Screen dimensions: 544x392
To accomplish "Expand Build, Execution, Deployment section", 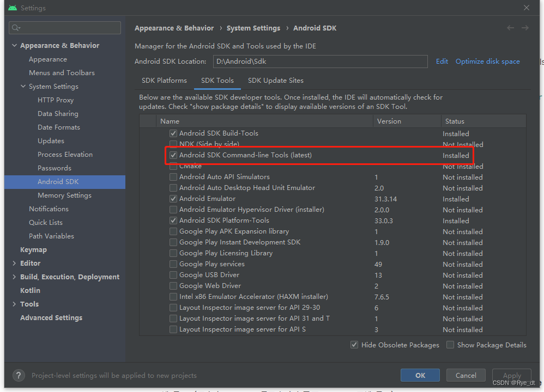I will coord(14,277).
